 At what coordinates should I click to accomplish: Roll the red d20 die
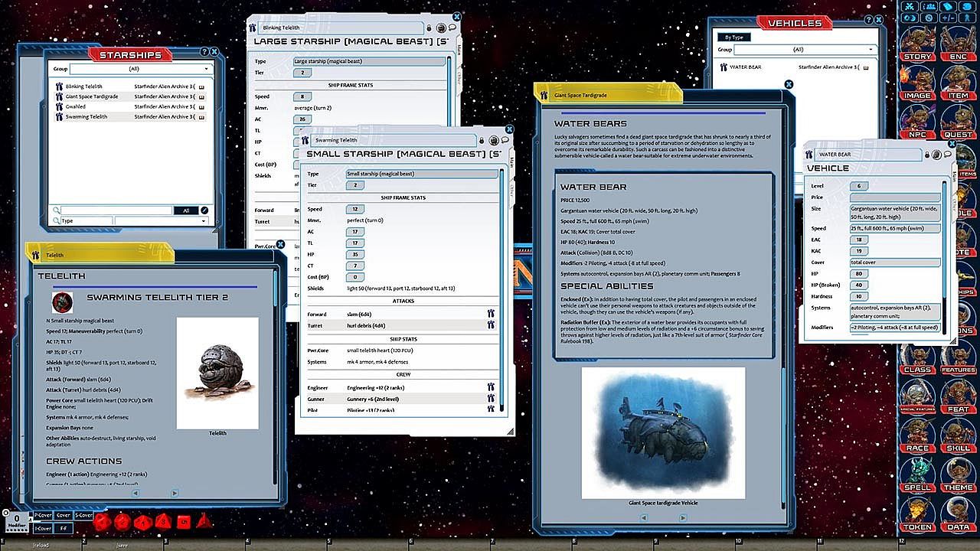coord(103,522)
